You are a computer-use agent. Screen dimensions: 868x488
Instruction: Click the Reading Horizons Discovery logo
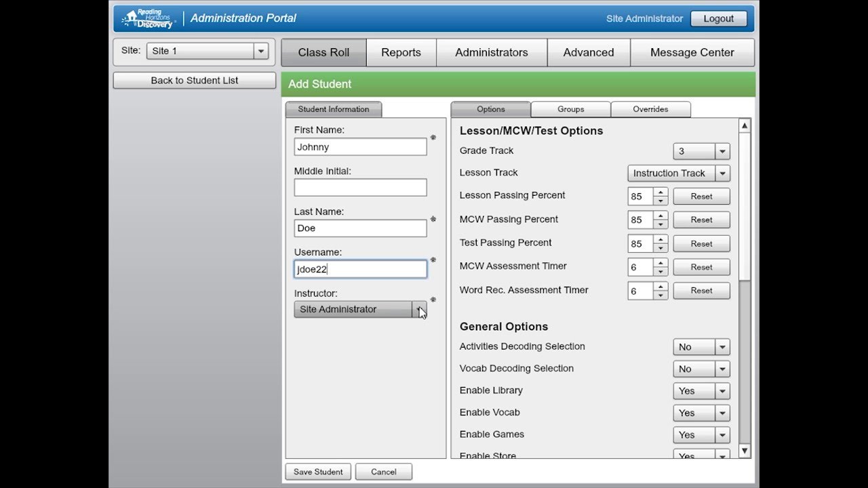[149, 18]
